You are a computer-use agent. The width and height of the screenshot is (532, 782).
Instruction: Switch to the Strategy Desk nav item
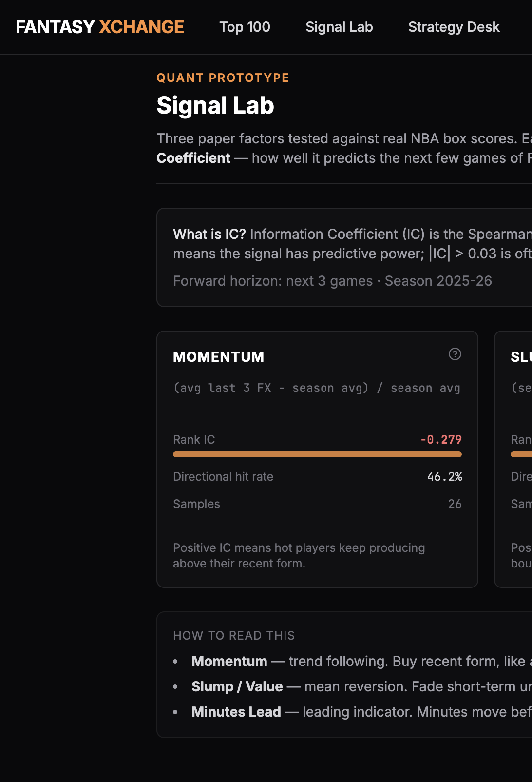point(454,27)
